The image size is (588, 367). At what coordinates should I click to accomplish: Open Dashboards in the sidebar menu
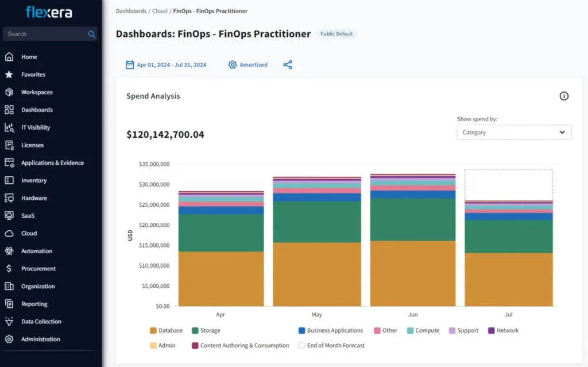[37, 110]
